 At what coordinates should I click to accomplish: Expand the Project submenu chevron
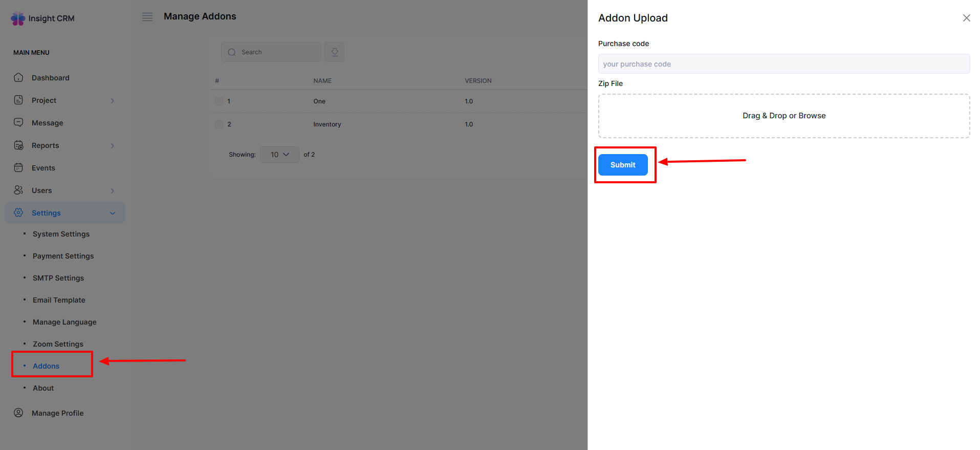[113, 101]
